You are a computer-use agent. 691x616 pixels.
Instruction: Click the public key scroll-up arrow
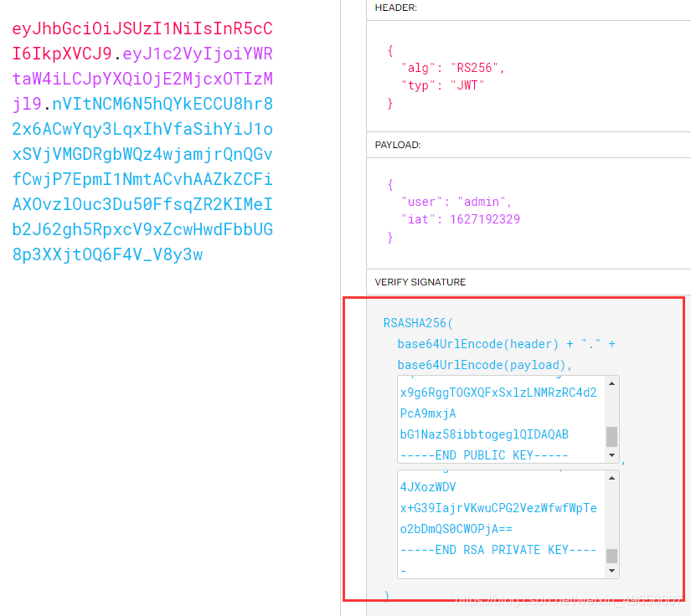pos(611,383)
